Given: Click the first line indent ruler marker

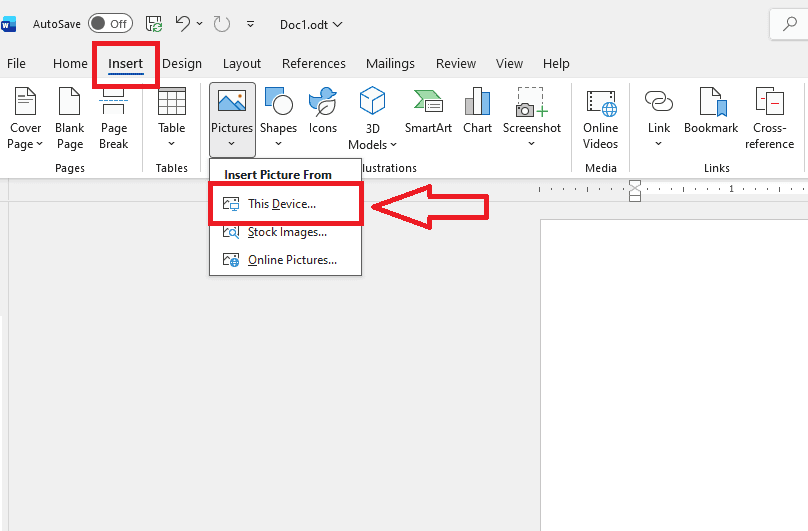Looking at the screenshot, I should point(635,186).
